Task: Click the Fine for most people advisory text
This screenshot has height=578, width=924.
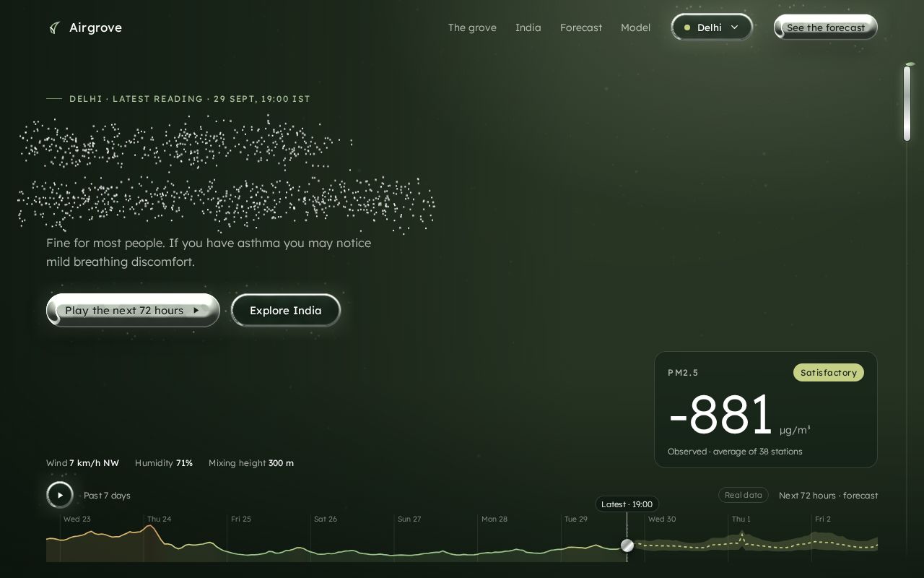Action: [x=209, y=252]
